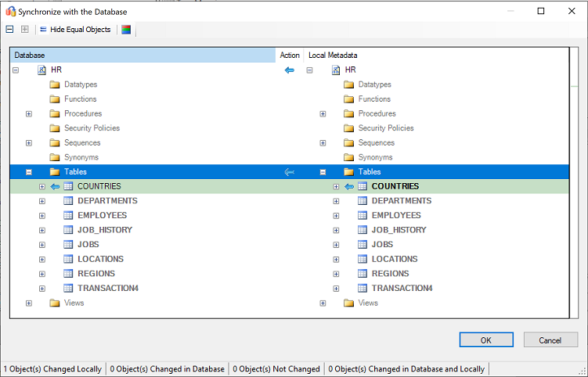Click the HR action arrow icon
Image resolution: width=588 pixels, height=377 pixels.
(x=290, y=70)
